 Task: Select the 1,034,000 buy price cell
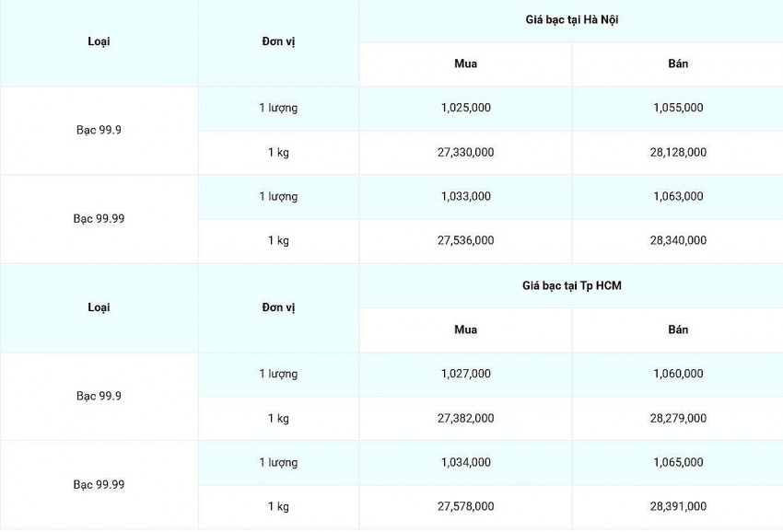[x=465, y=462]
